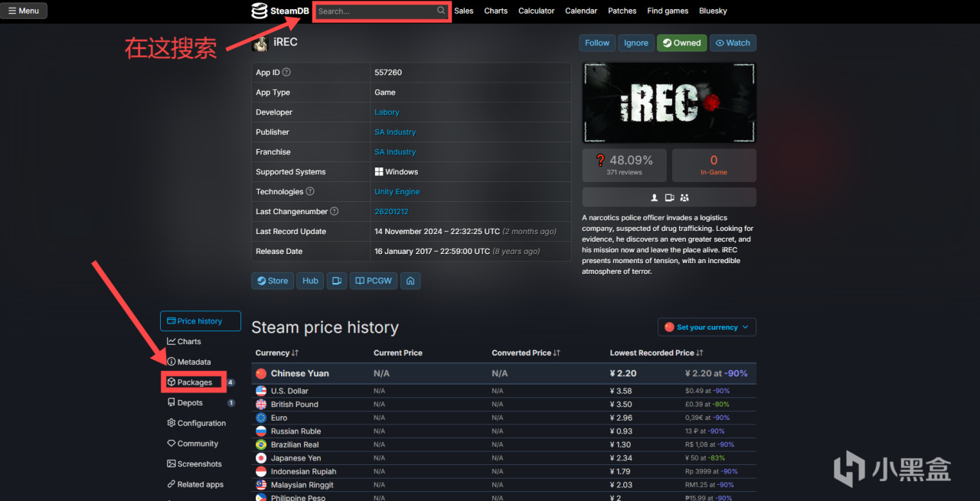Open the Calendar navigation item

[x=581, y=11]
